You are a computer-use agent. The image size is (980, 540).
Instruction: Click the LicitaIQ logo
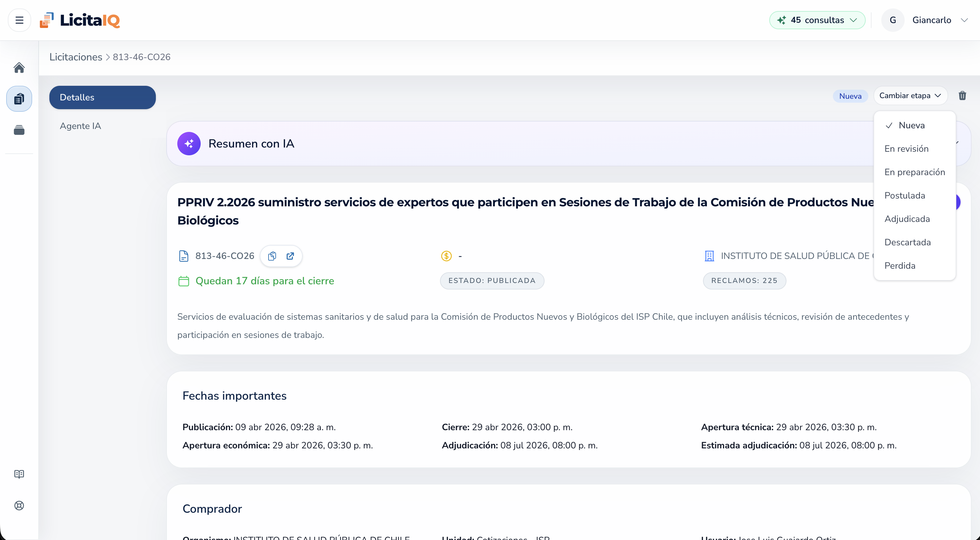click(80, 20)
